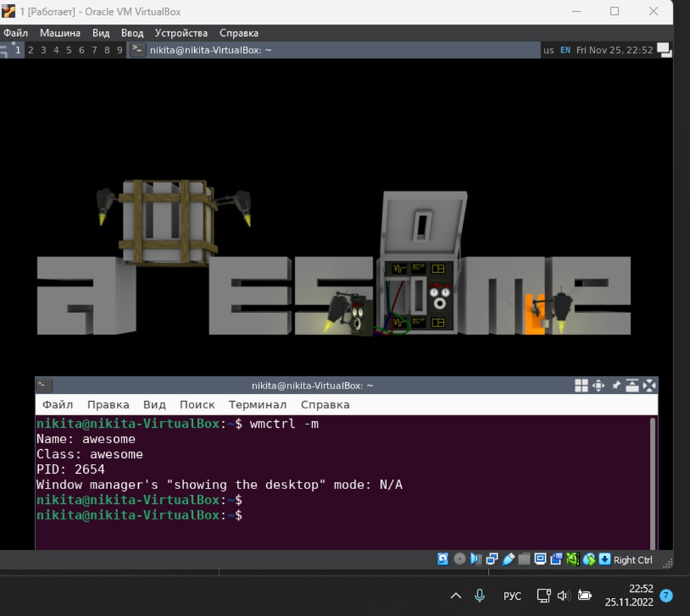Click the 'us' keyboard layout indicator
This screenshot has width=690, height=616.
tap(549, 50)
